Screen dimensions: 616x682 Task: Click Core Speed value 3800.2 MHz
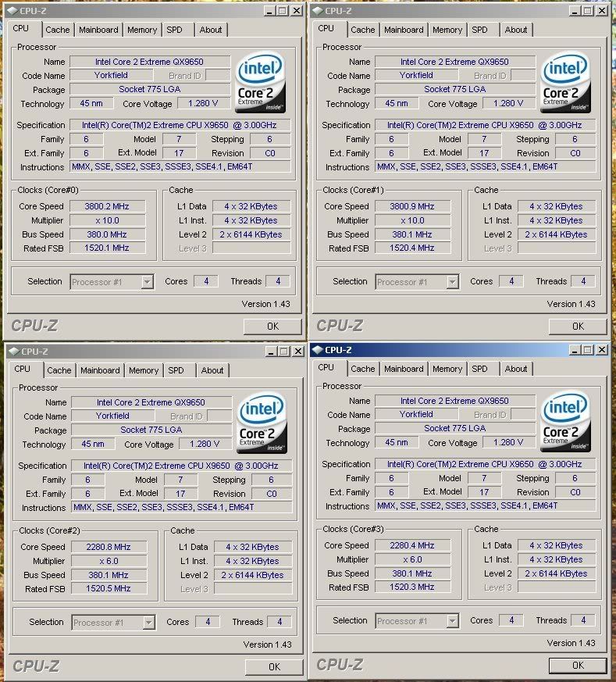[108, 206]
